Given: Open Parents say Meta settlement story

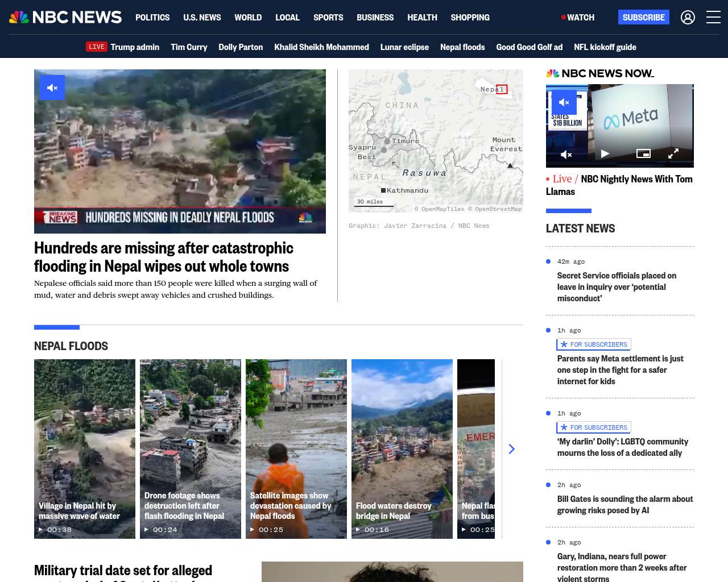Looking at the screenshot, I should pos(620,370).
